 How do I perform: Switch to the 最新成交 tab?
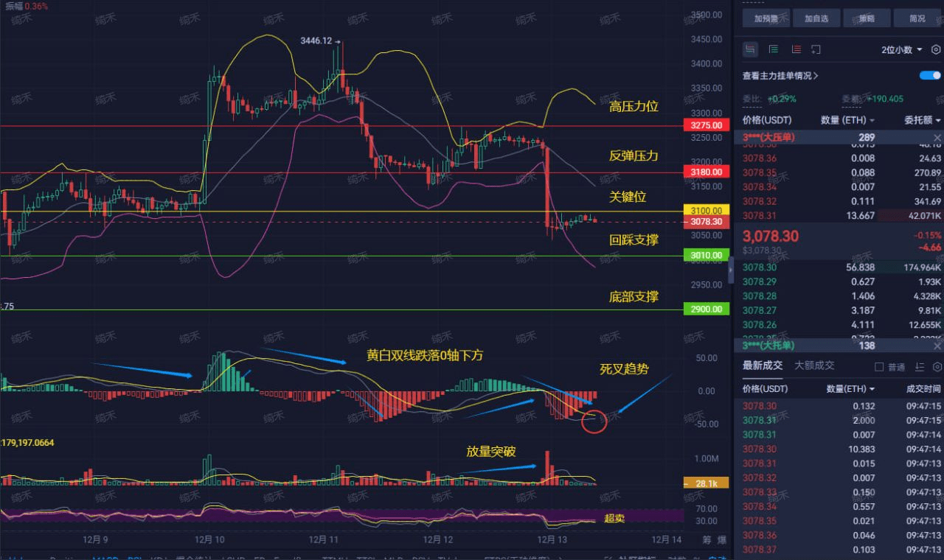pos(762,365)
